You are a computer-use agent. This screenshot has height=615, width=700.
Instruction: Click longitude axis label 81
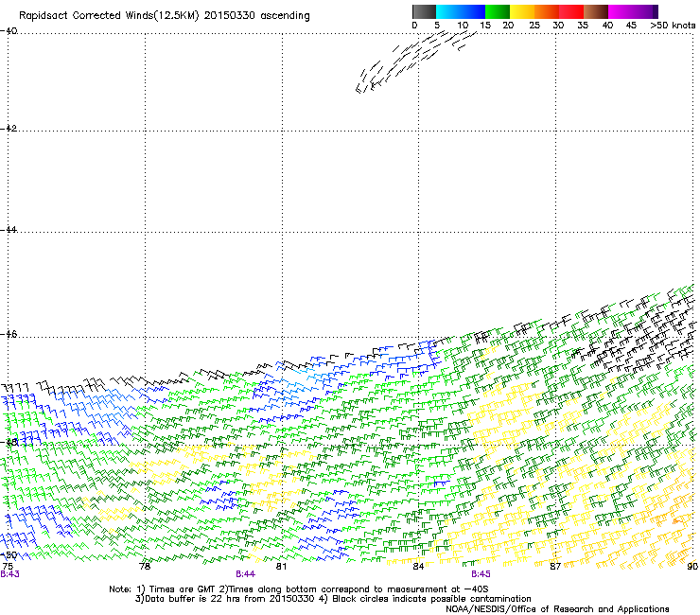281,567
